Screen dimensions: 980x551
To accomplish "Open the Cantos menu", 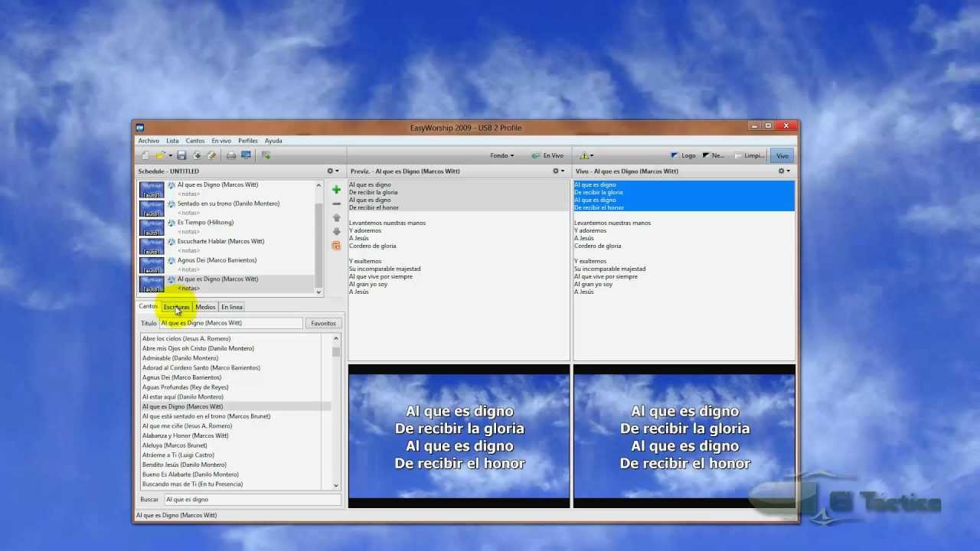I will point(195,141).
